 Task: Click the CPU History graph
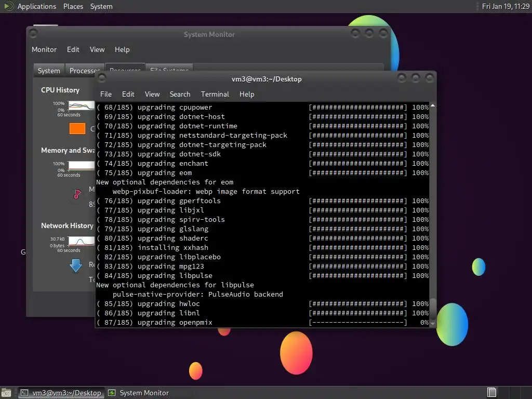tap(82, 106)
